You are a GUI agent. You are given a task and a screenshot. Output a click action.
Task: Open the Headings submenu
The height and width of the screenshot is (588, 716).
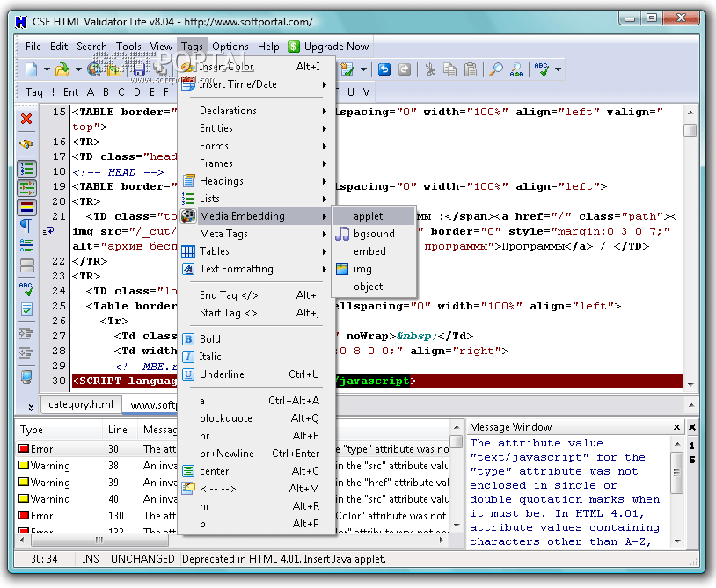256,181
